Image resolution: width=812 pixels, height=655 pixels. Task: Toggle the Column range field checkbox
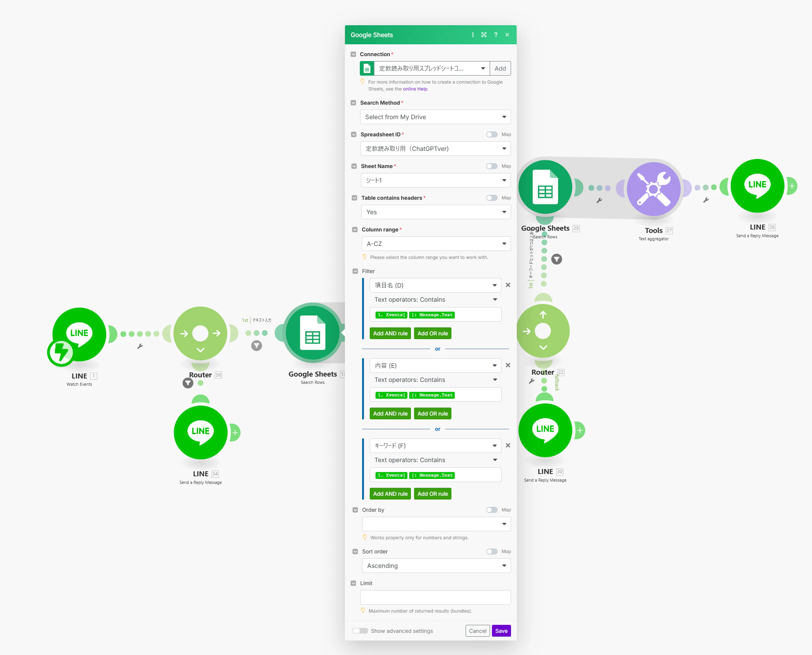tap(355, 230)
